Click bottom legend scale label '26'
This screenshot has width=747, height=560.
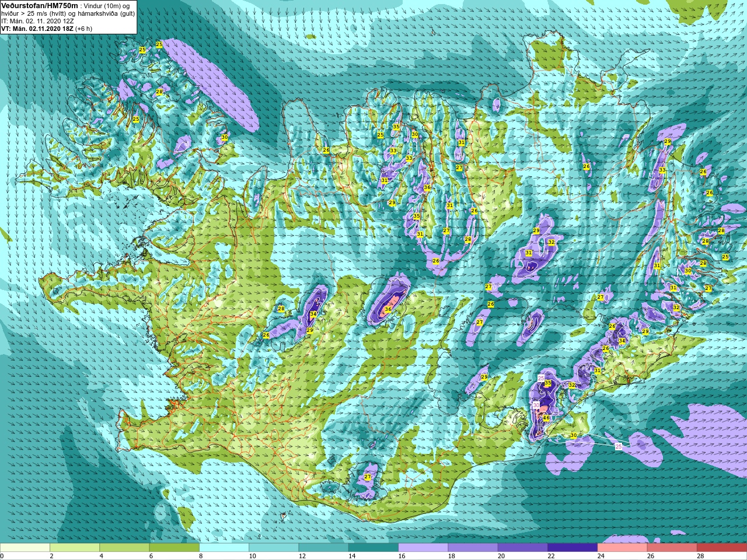click(651, 556)
